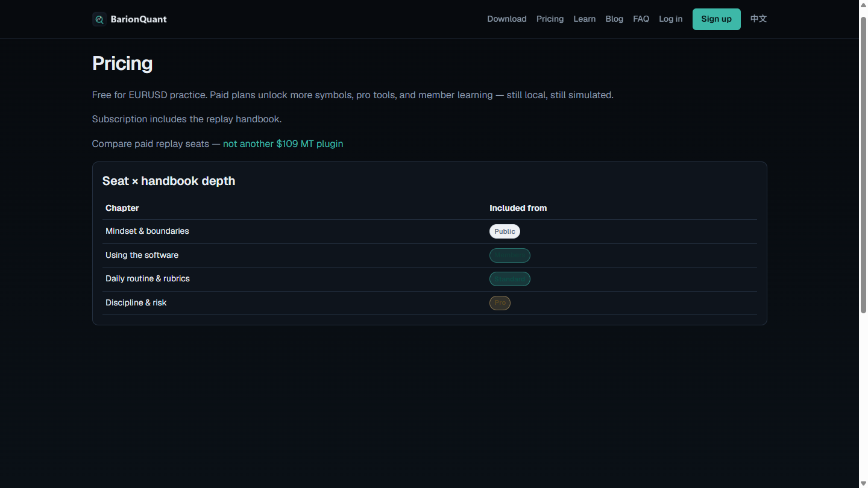868x488 pixels.
Task: Click the Members badge
Action: coord(510,255)
